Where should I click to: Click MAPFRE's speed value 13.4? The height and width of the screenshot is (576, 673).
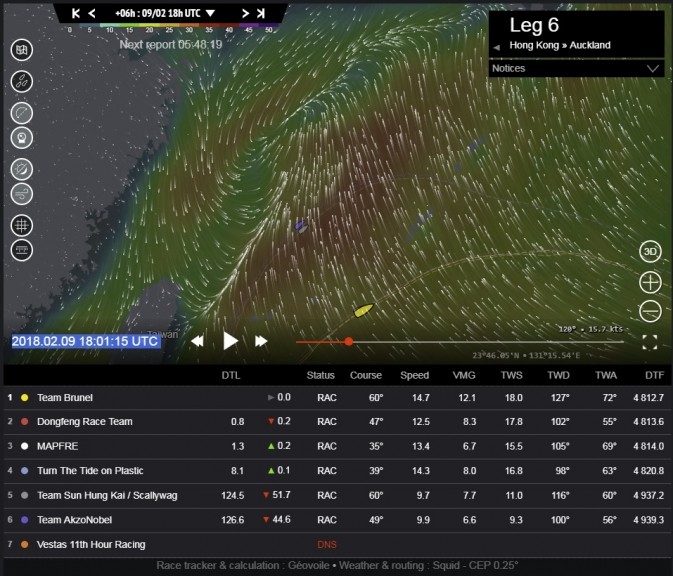coord(421,446)
